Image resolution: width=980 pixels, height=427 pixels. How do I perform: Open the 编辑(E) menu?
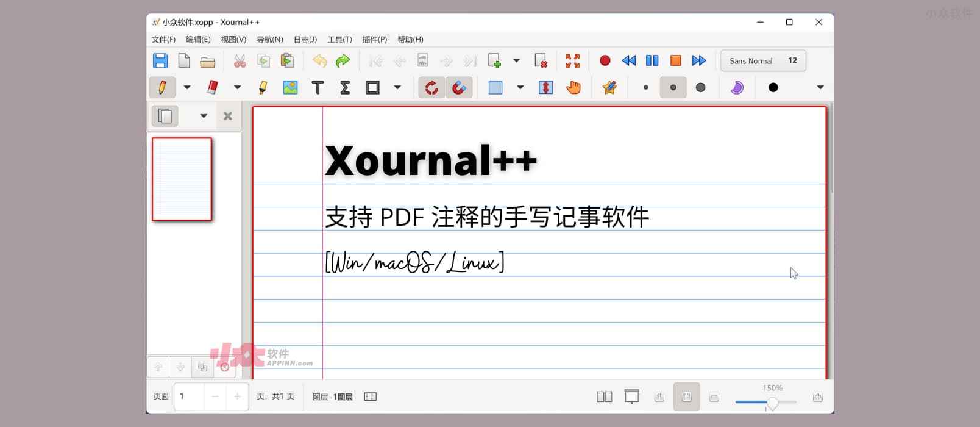198,40
